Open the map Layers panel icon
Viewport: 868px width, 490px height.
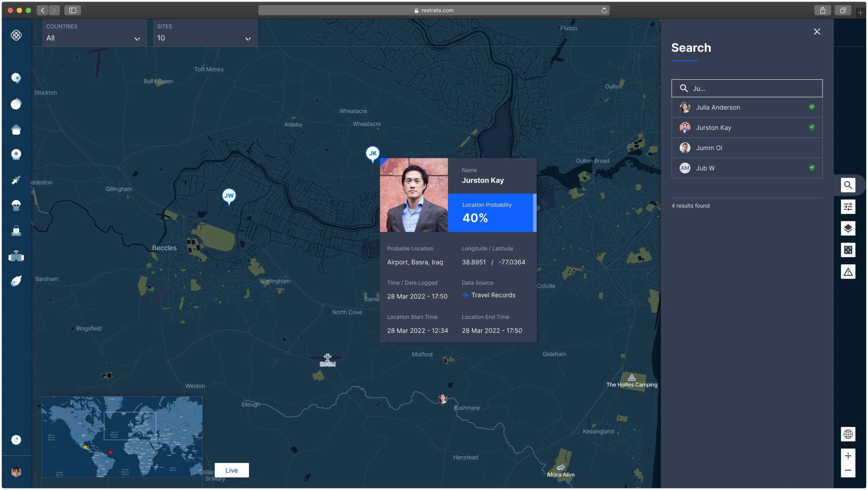[x=848, y=228]
